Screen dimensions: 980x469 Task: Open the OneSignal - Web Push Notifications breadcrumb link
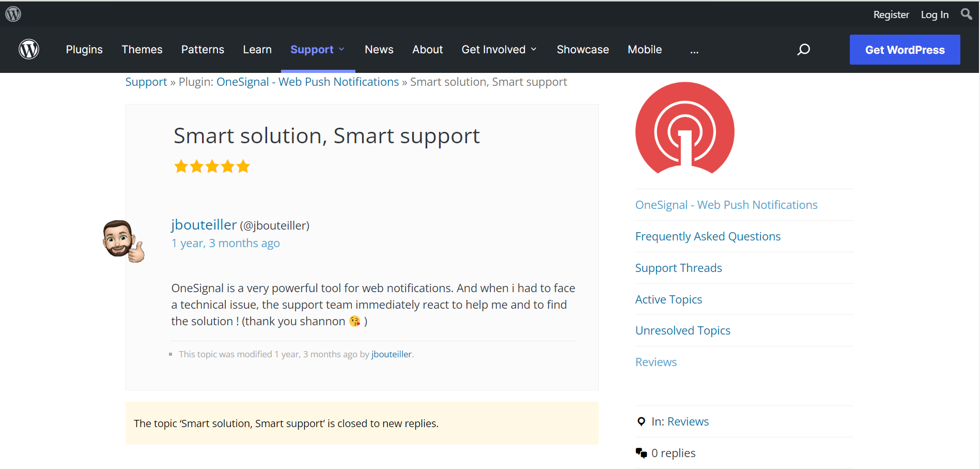[307, 82]
